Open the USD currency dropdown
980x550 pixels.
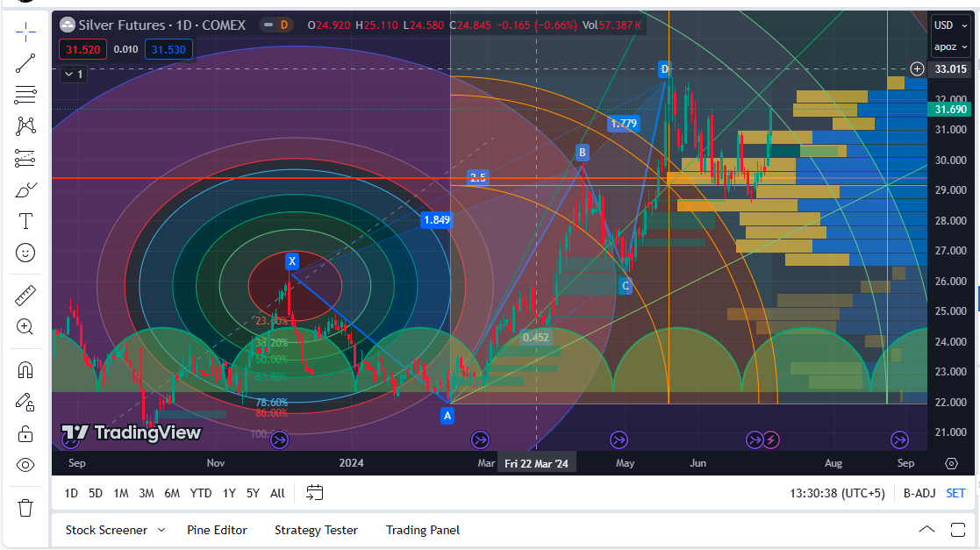tap(950, 25)
